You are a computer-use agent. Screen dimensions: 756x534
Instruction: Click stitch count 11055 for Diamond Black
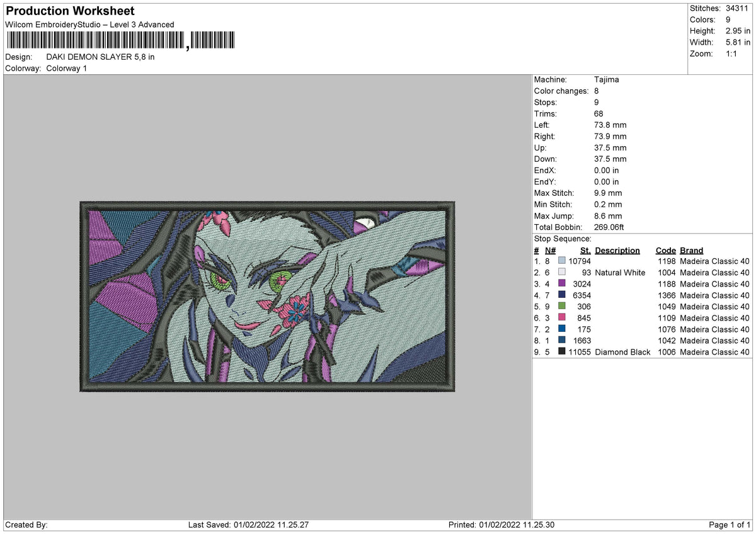[580, 351]
